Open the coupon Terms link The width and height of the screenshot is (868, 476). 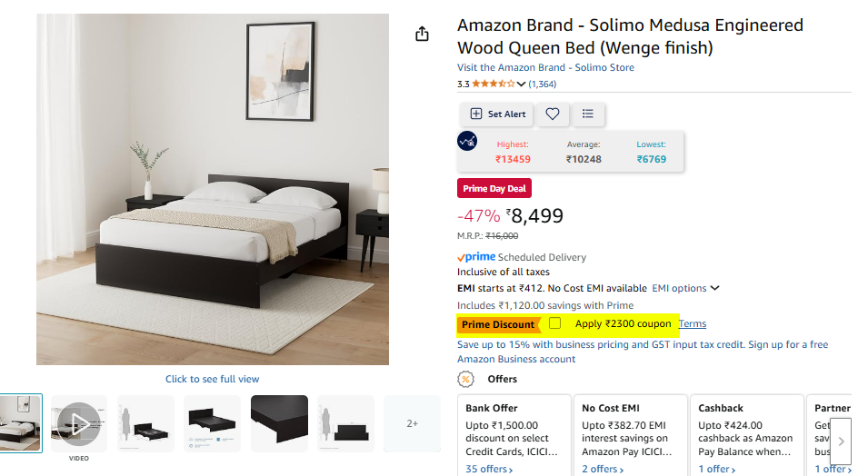693,324
